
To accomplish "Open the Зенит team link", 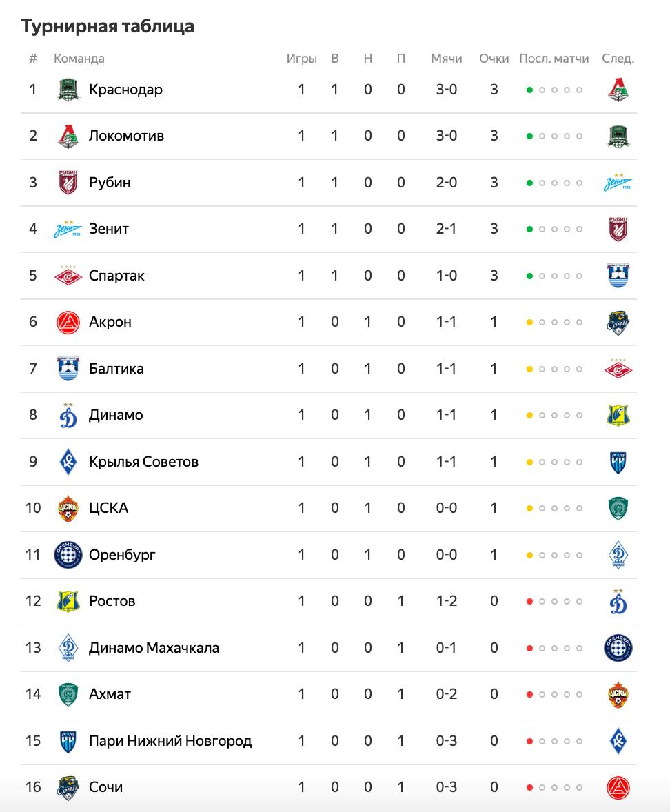I will tap(109, 229).
